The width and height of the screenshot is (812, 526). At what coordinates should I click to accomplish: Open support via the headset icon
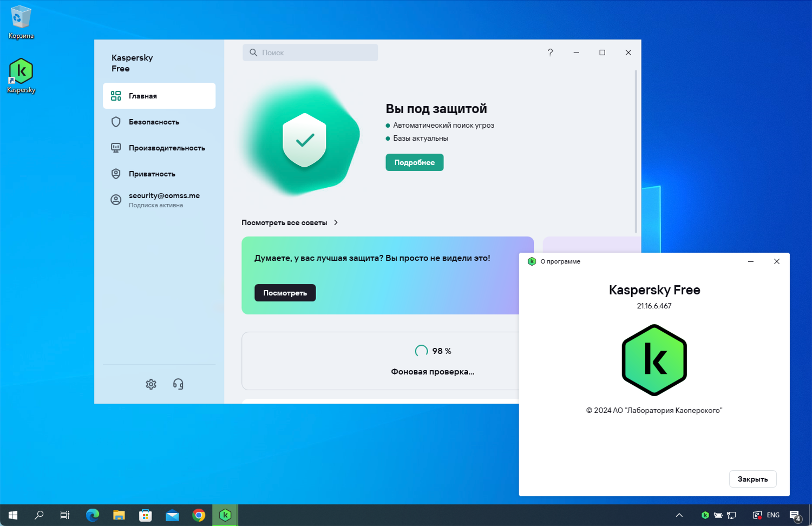click(x=178, y=384)
